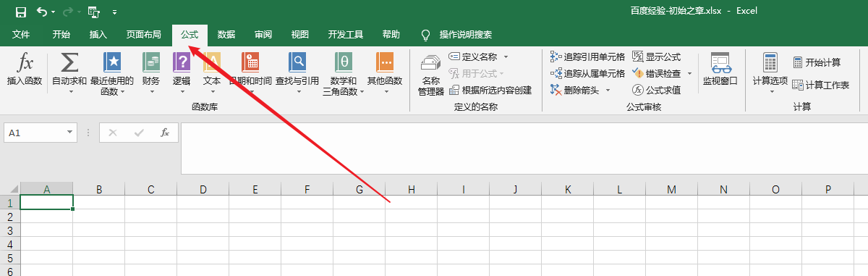868x276 pixels.
Task: Open the Financial (财务) functions icon
Action: coord(151,63)
